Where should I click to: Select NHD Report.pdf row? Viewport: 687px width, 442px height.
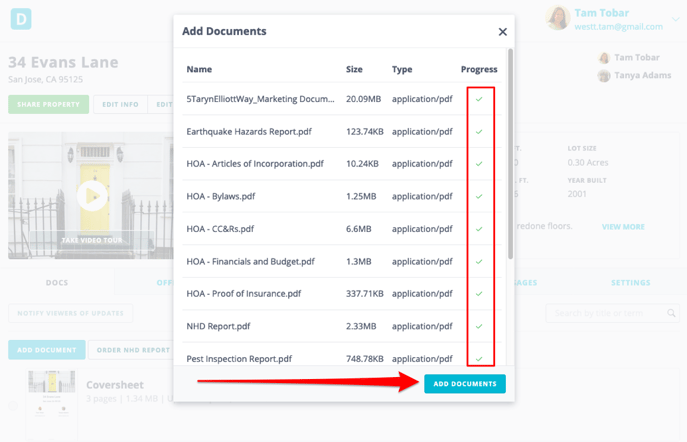(x=342, y=326)
